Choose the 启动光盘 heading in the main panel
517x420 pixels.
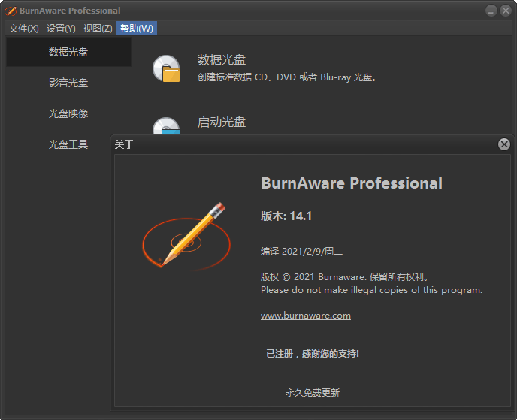pyautogui.click(x=222, y=122)
